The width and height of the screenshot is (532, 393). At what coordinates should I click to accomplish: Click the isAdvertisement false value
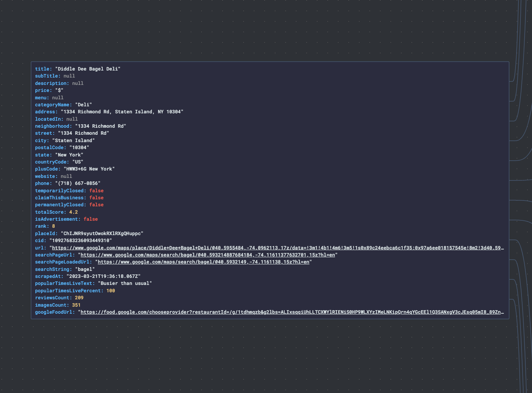[x=90, y=219]
